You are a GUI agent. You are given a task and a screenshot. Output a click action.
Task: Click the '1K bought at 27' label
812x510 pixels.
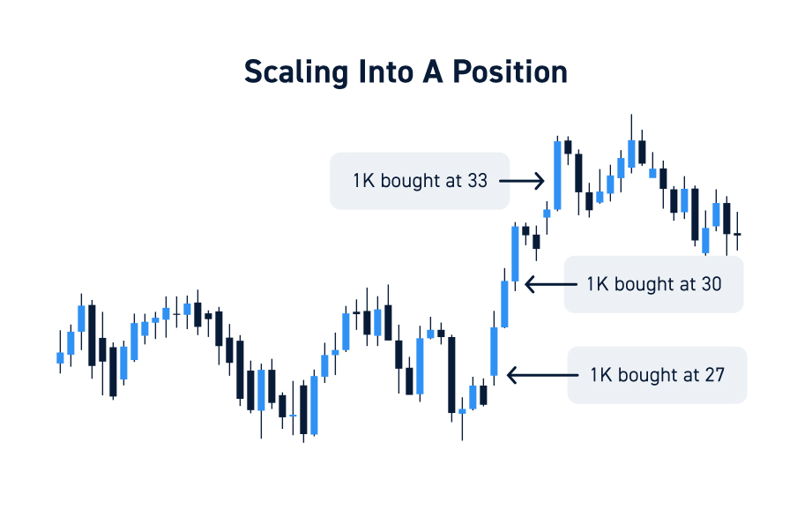tap(657, 375)
